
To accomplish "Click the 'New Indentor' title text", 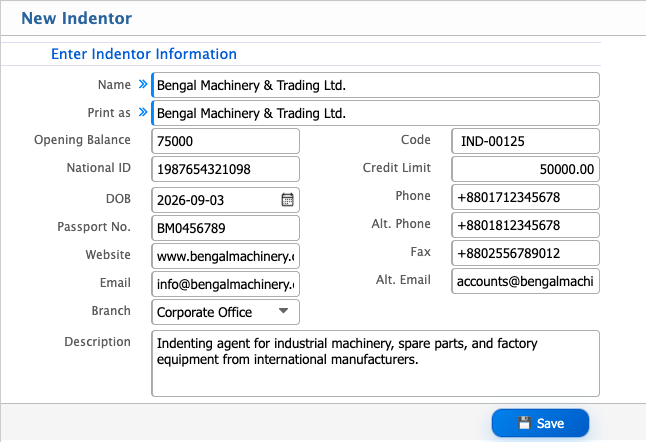I will click(x=77, y=18).
